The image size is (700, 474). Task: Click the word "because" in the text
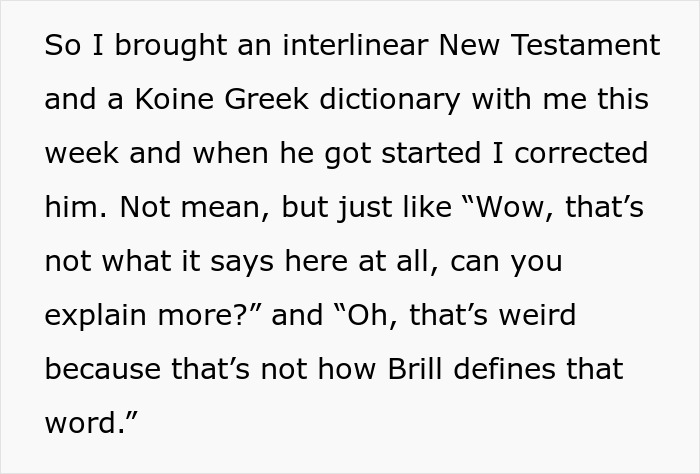click(103, 369)
